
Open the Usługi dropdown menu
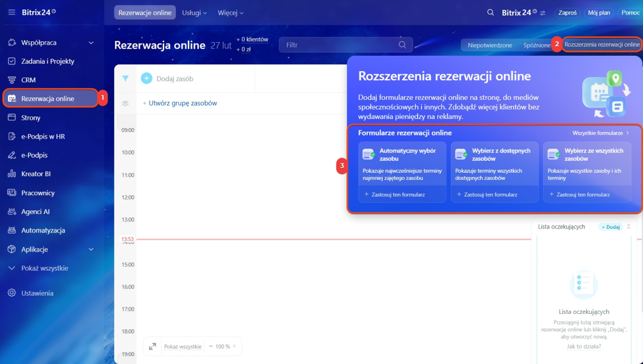pos(194,13)
